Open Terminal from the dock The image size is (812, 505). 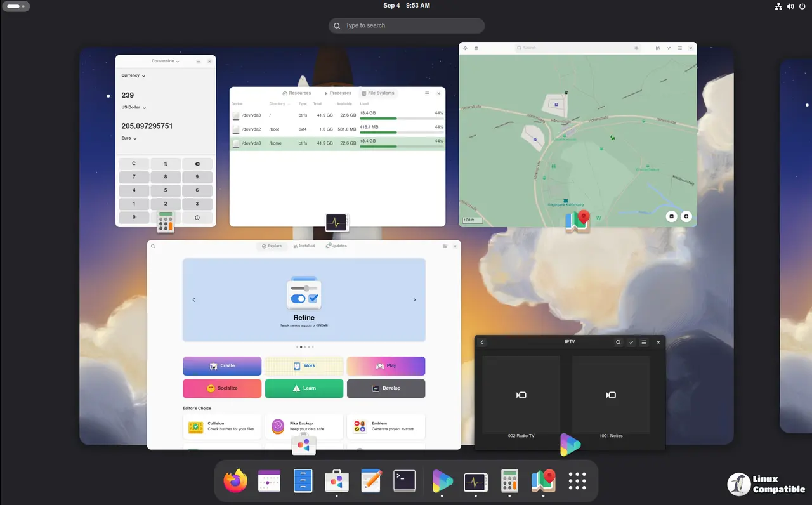[404, 481]
